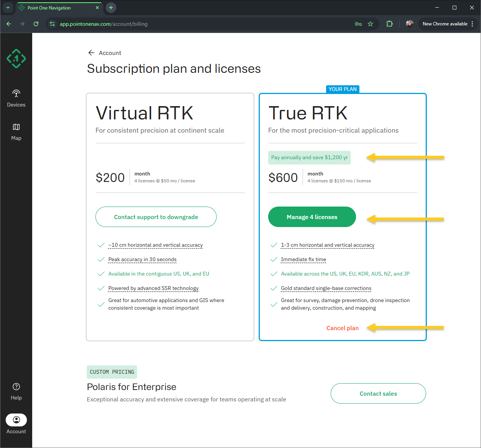Go back in browser history
Image resolution: width=481 pixels, height=448 pixels.
pyautogui.click(x=9, y=24)
